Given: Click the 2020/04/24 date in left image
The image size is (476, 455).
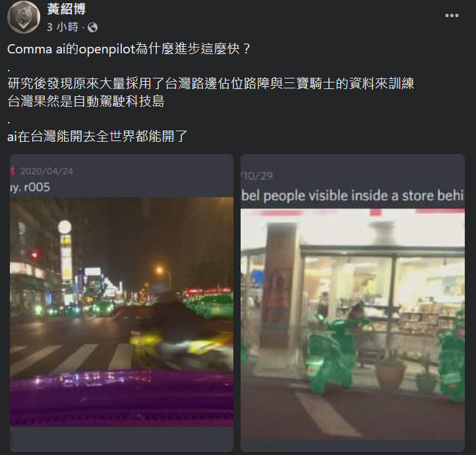Looking at the screenshot, I should coord(47,171).
